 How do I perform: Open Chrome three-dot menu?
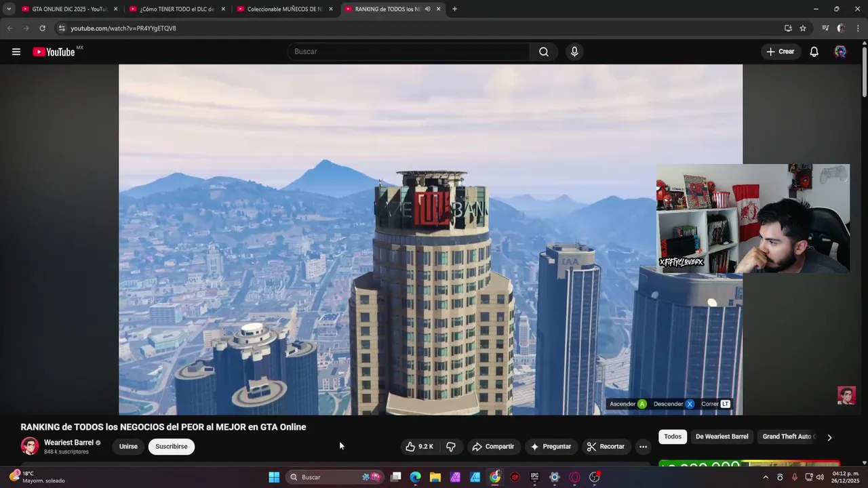[858, 28]
